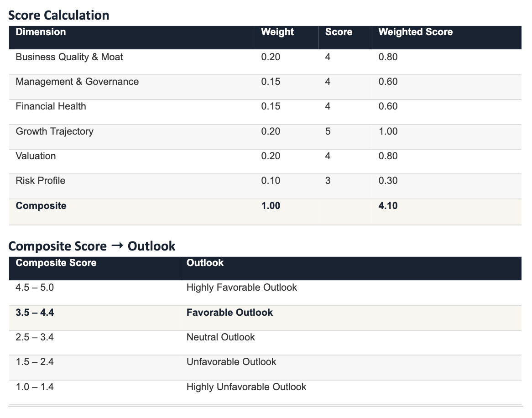Click the "Highly Favorable Outlook" cell

point(241,287)
